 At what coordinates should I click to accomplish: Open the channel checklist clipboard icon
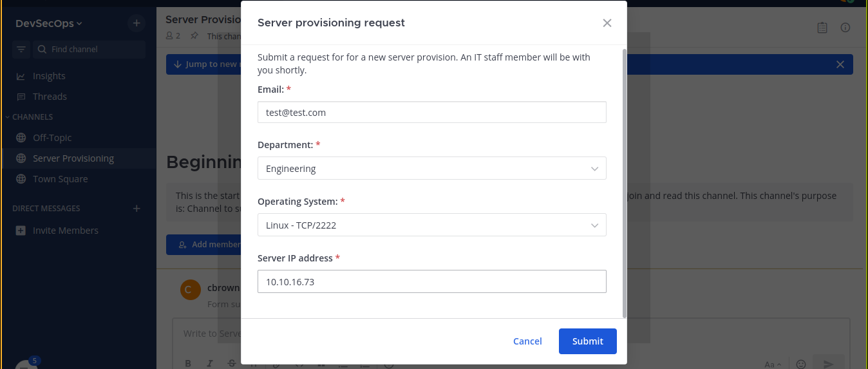822,28
